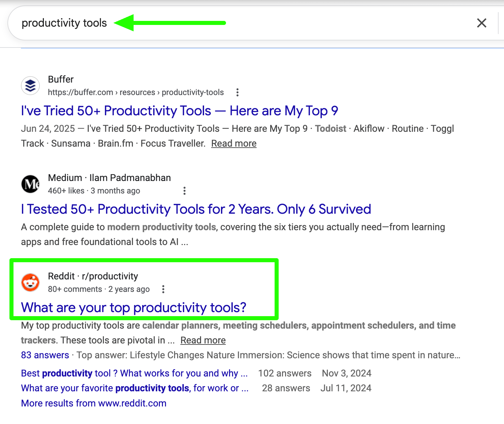504x424 pixels.
Task: Click the "Buffer" site name
Action: [61, 80]
